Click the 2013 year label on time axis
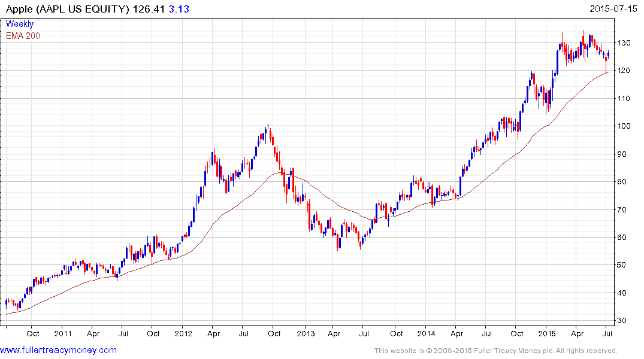The width and height of the screenshot is (644, 359). coord(306,333)
